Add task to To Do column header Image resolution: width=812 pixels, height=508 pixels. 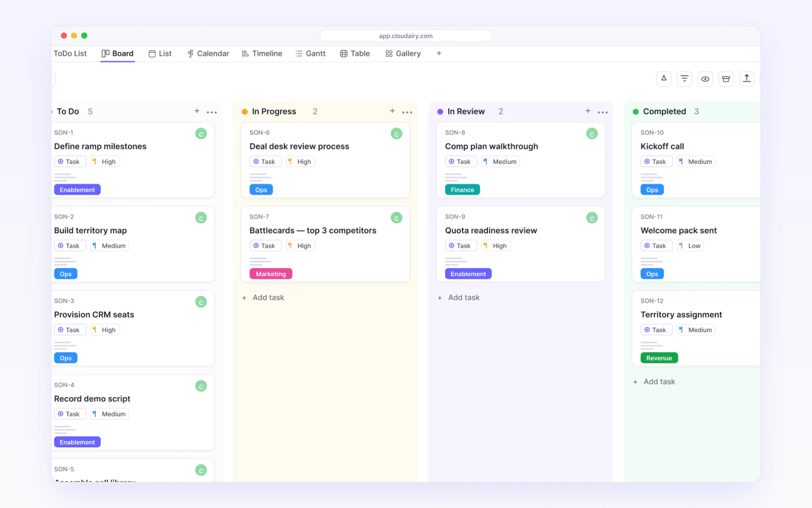(197, 111)
